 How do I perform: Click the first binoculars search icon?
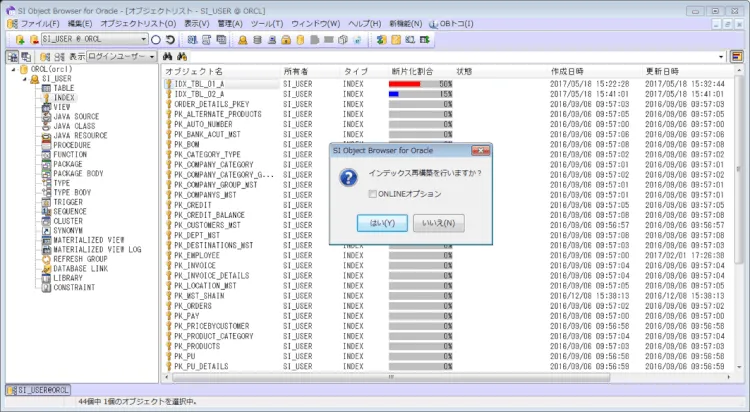click(x=167, y=56)
